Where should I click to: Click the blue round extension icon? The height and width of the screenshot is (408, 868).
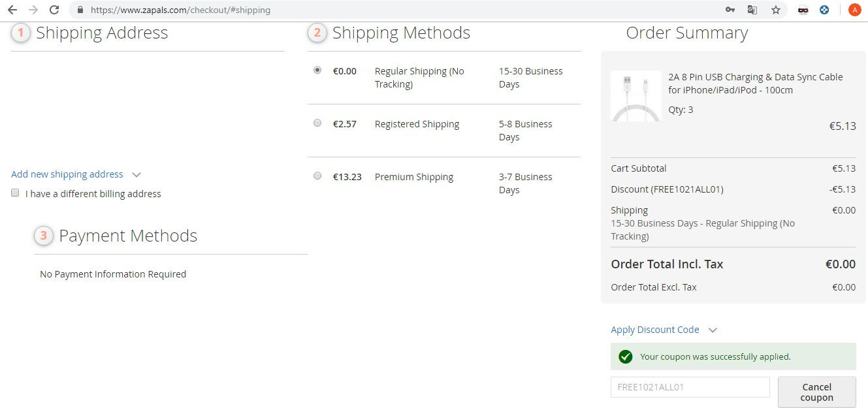point(825,10)
